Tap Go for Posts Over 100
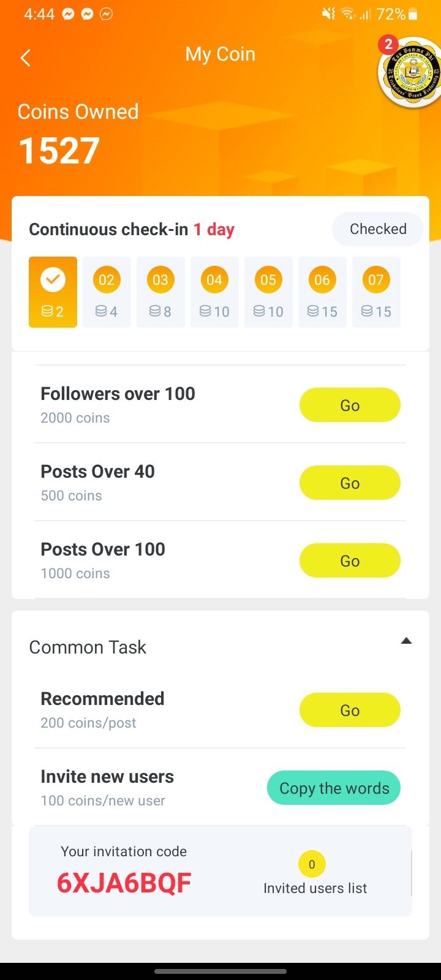Screen dimensions: 441x980 [350, 560]
